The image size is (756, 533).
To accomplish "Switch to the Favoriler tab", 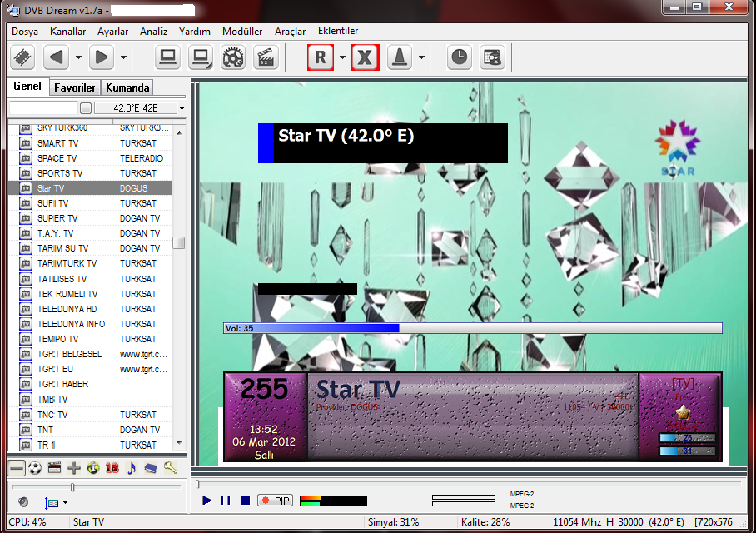I will (75, 87).
